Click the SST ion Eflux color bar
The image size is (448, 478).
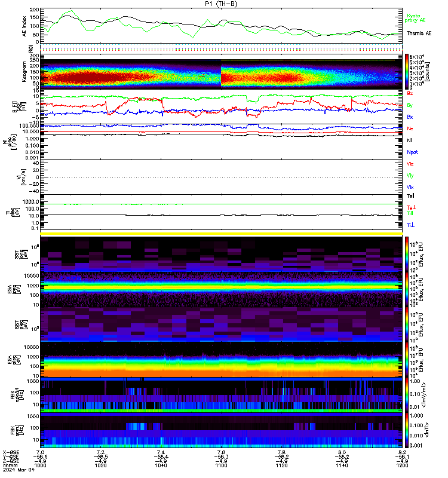(x=407, y=255)
